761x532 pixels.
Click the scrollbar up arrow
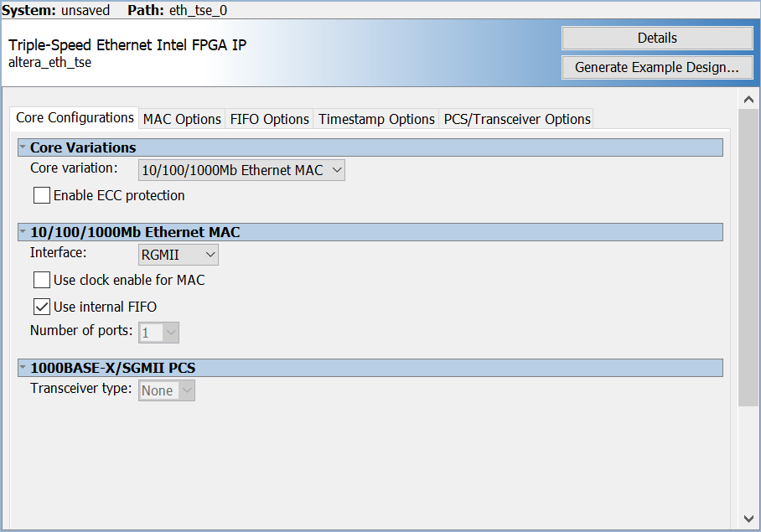[749, 100]
